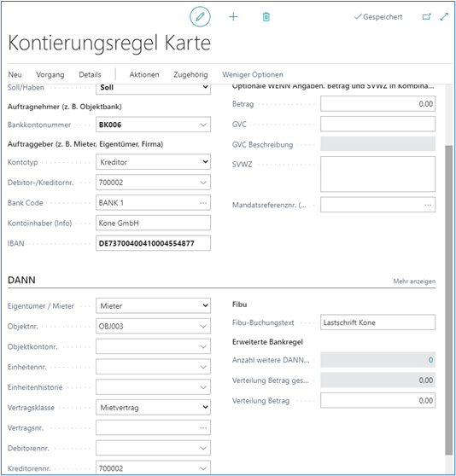Click the Mandatsreferenznr. label

click(269, 206)
